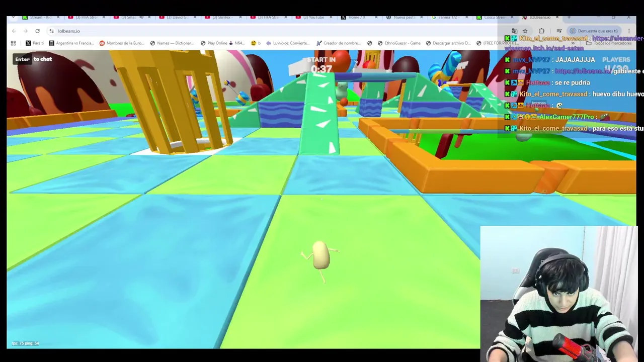Open the tab search chevron

coord(13,17)
